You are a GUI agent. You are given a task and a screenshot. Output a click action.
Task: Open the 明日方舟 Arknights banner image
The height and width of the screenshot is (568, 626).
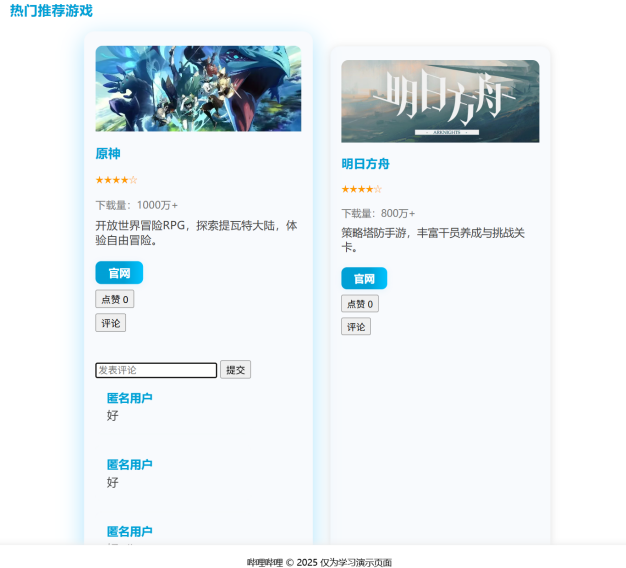coord(440,101)
